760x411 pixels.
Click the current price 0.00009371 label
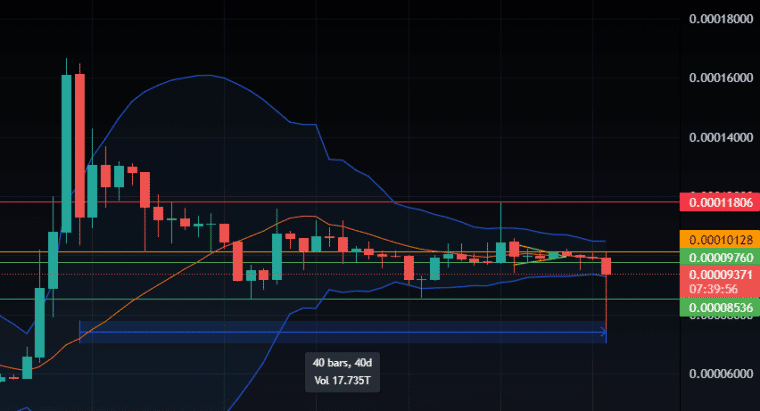[x=720, y=274]
